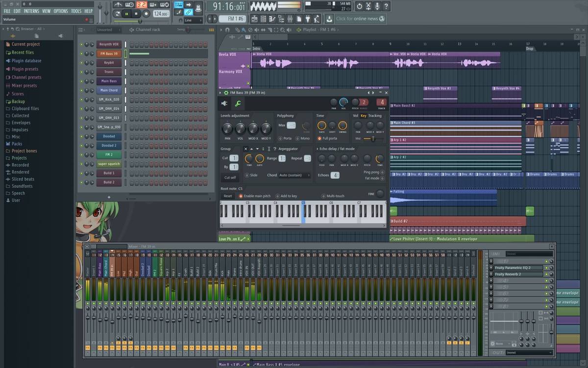Screen dimensions: 588x368
Task: Open the TOOLS menu
Action: click(x=76, y=11)
